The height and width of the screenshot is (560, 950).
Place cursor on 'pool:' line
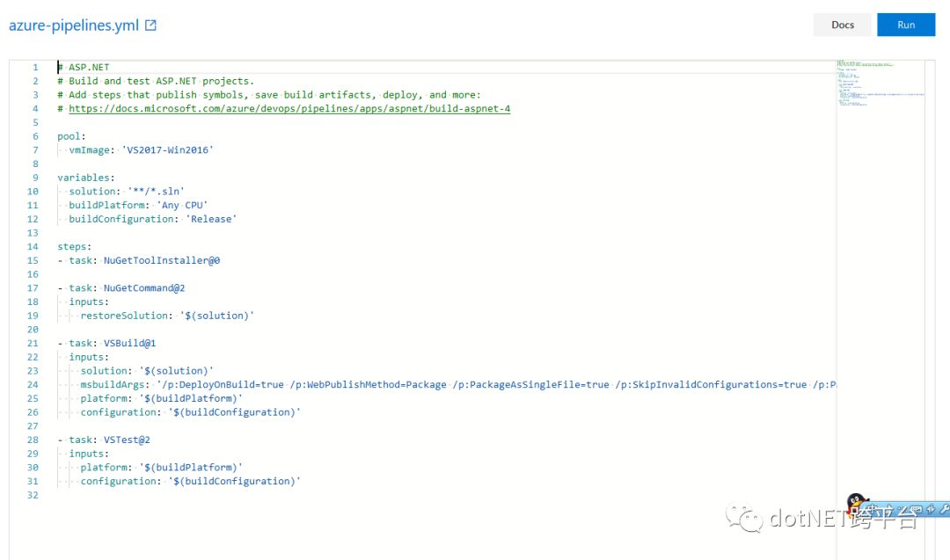click(x=71, y=136)
